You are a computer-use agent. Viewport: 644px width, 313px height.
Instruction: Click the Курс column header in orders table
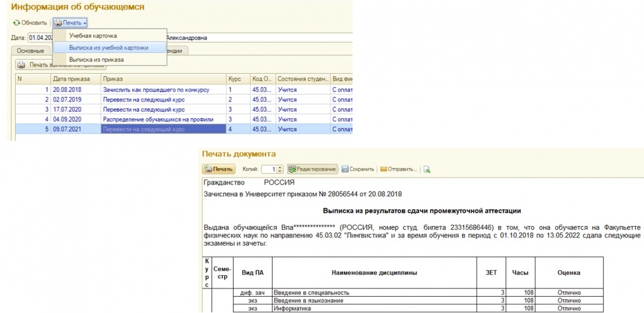238,79
